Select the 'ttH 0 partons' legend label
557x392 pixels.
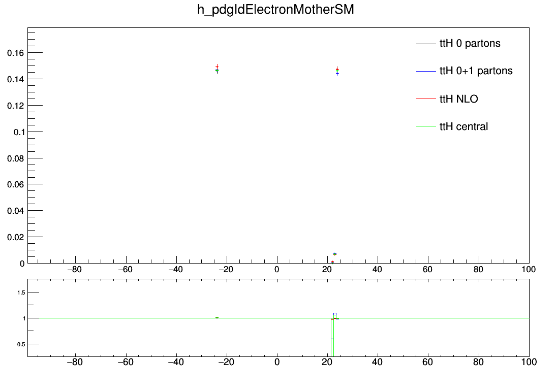(x=470, y=43)
